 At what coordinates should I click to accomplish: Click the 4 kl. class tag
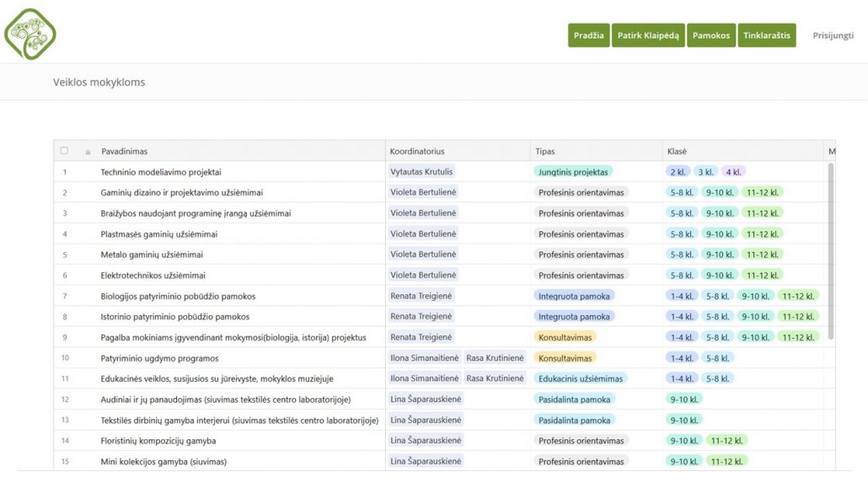pos(733,172)
